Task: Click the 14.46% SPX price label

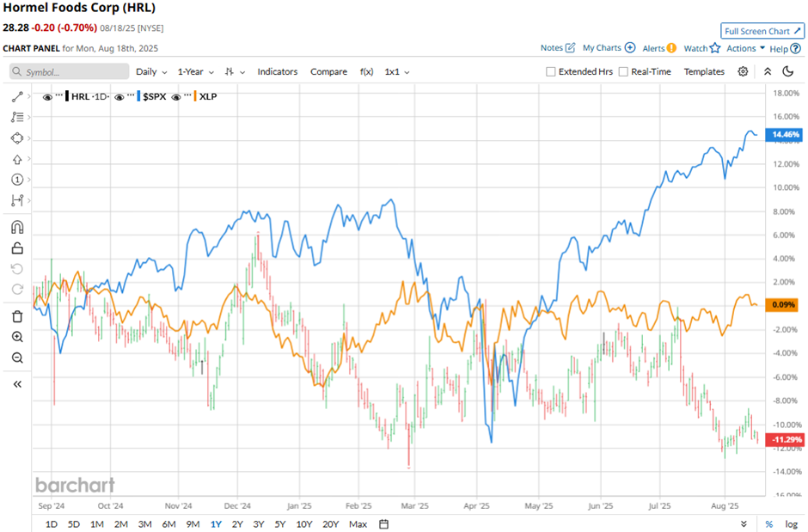Action: pyautogui.click(x=784, y=135)
